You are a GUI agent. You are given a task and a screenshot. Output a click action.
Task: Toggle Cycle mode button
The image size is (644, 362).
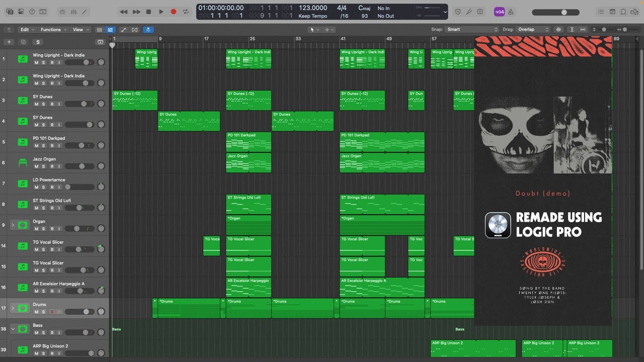(x=186, y=12)
